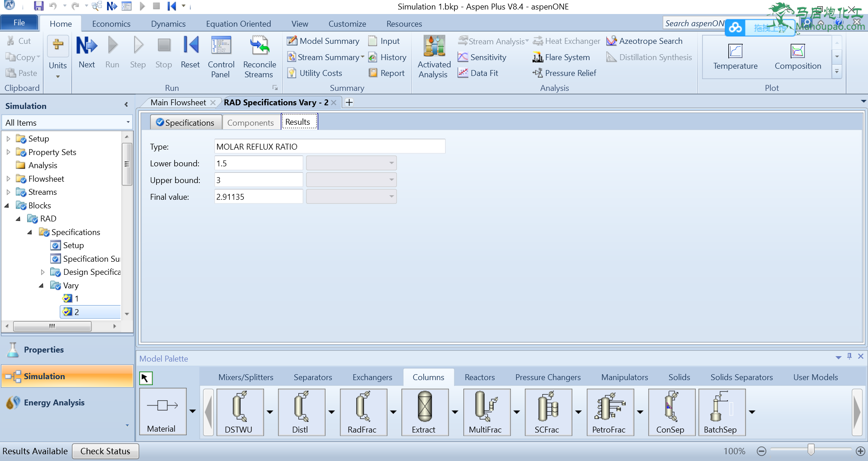Select the Extract column model
This screenshot has height=461, width=868.
pyautogui.click(x=425, y=412)
